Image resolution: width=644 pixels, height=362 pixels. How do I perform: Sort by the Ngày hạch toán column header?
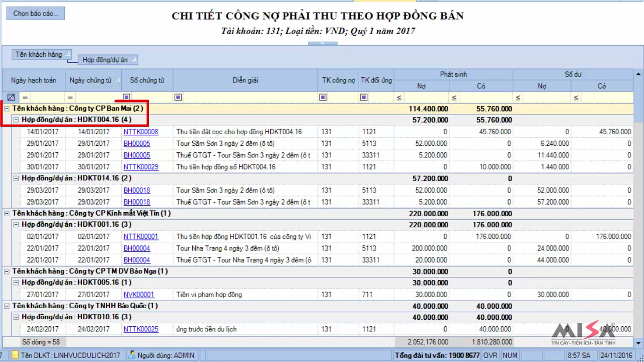pos(34,80)
